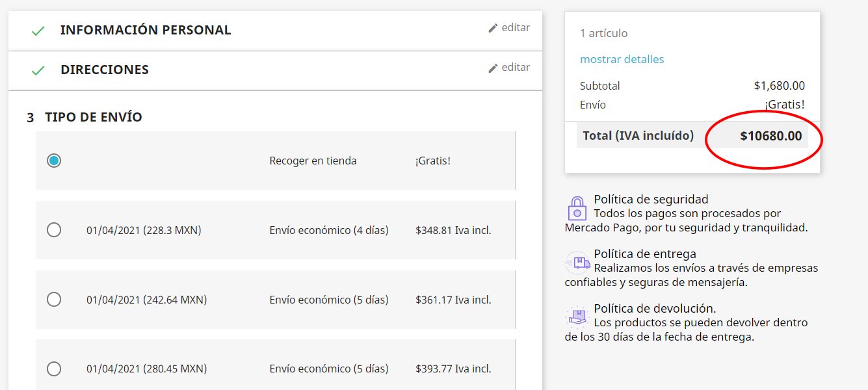This screenshot has width=868, height=390.
Task: Click green checkmark next to Direcciones
Action: (x=38, y=70)
